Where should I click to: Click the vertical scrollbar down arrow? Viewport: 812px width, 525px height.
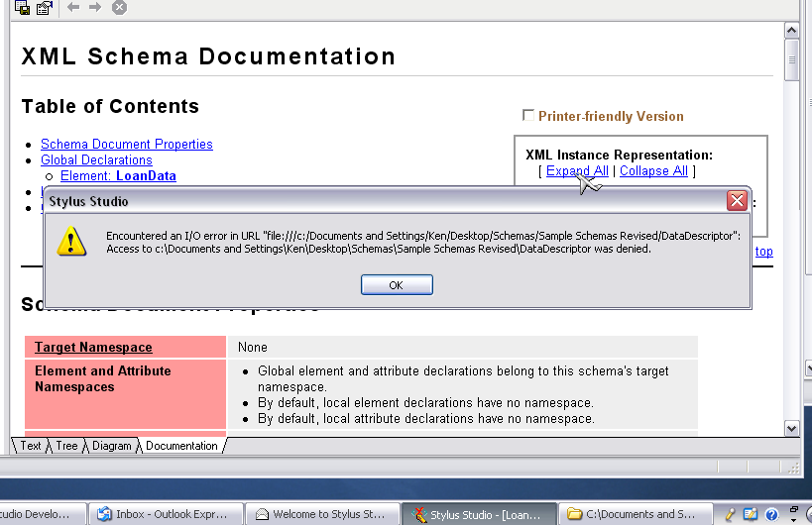click(791, 428)
